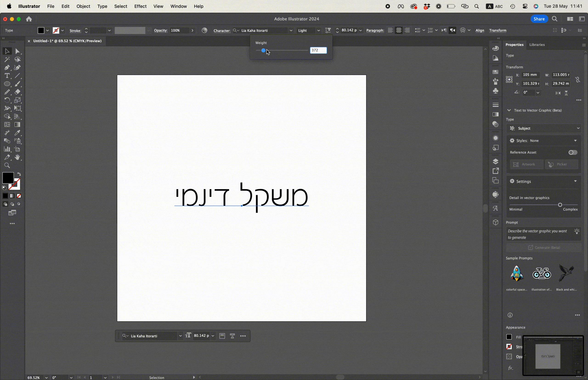Viewport: 588px width, 380px height.
Task: Open the Effect menu
Action: pos(140,6)
